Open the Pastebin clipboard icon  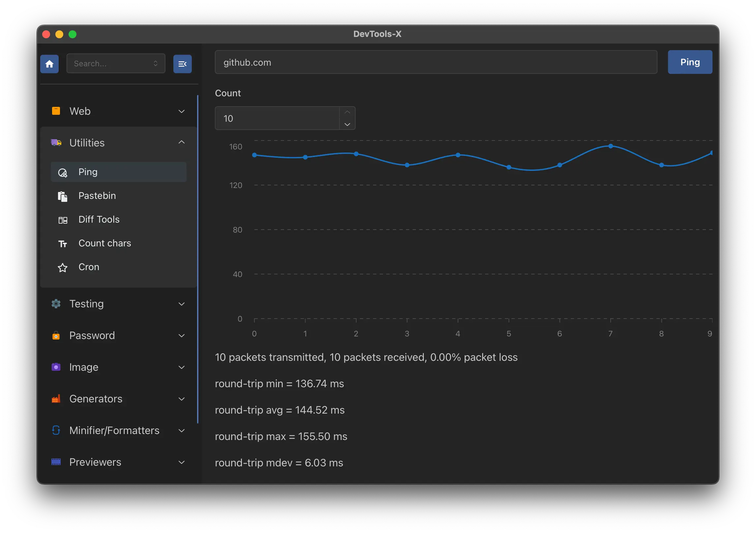pos(63,196)
